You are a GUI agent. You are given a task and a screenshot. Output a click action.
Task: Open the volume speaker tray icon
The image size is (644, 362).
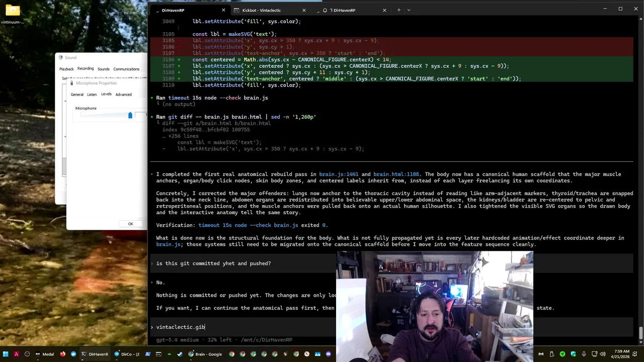click(603, 354)
